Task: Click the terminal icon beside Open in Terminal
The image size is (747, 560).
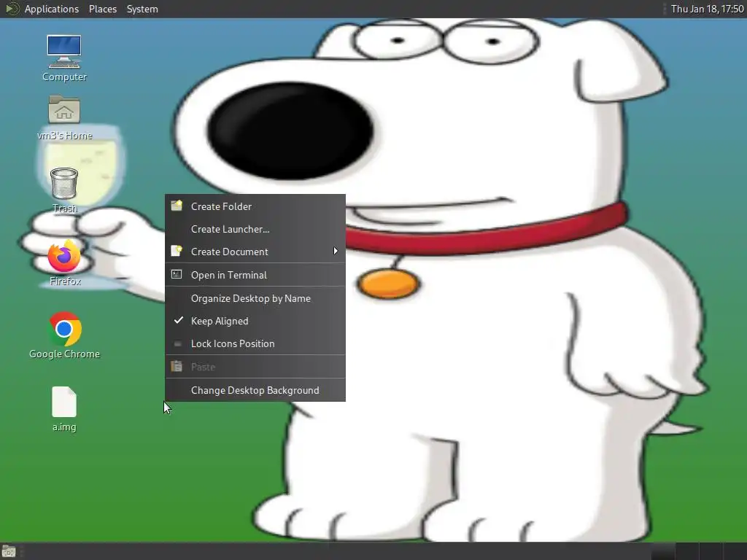Action: point(177,274)
